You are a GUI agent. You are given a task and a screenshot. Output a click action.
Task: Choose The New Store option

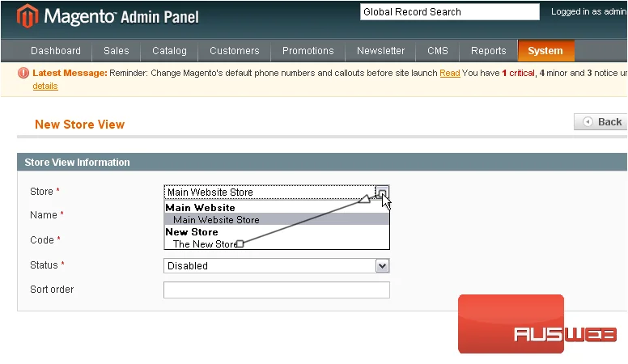(x=277, y=243)
